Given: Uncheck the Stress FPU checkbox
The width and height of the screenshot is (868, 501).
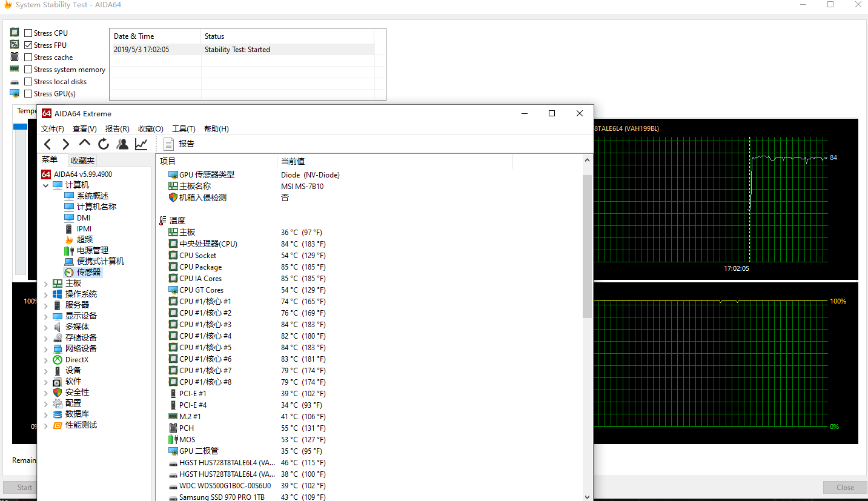Looking at the screenshot, I should (28, 45).
